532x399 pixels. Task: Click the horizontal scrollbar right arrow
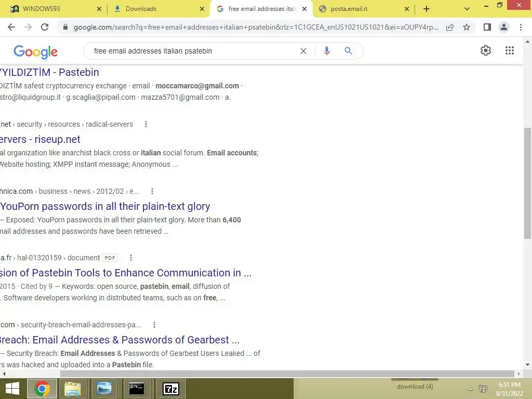pyautogui.click(x=519, y=374)
